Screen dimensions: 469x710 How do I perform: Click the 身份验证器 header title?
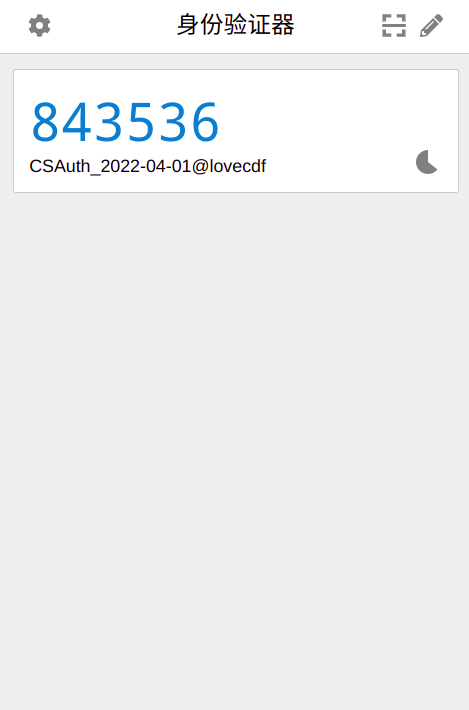[235, 25]
